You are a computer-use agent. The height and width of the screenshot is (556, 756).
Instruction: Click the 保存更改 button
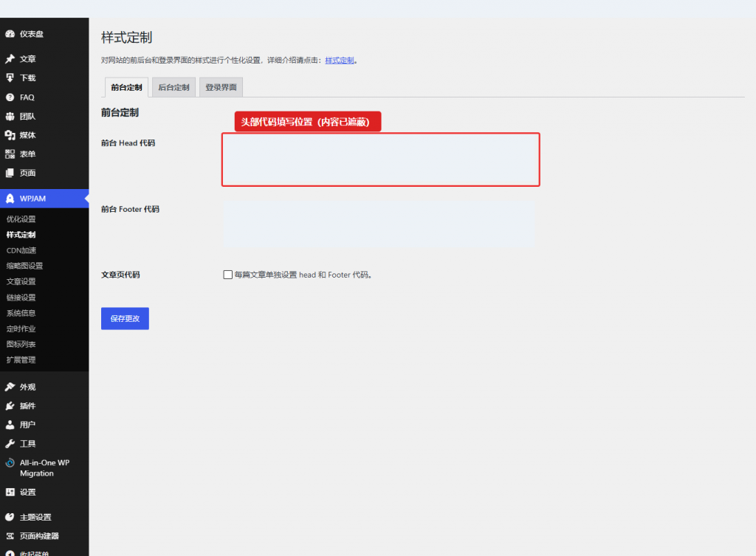pos(125,318)
